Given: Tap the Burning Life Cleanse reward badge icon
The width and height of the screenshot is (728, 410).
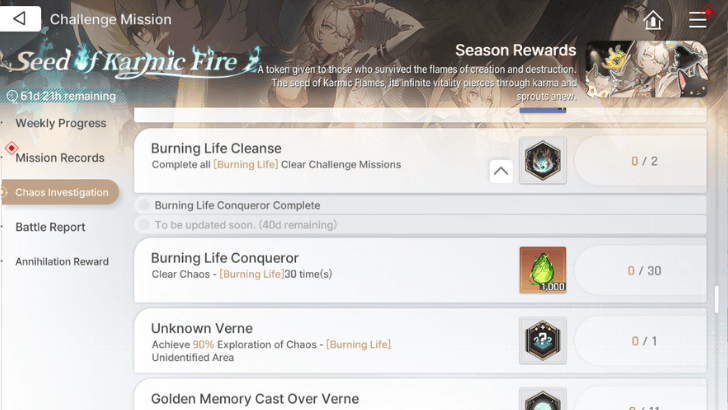Looking at the screenshot, I should (x=543, y=161).
